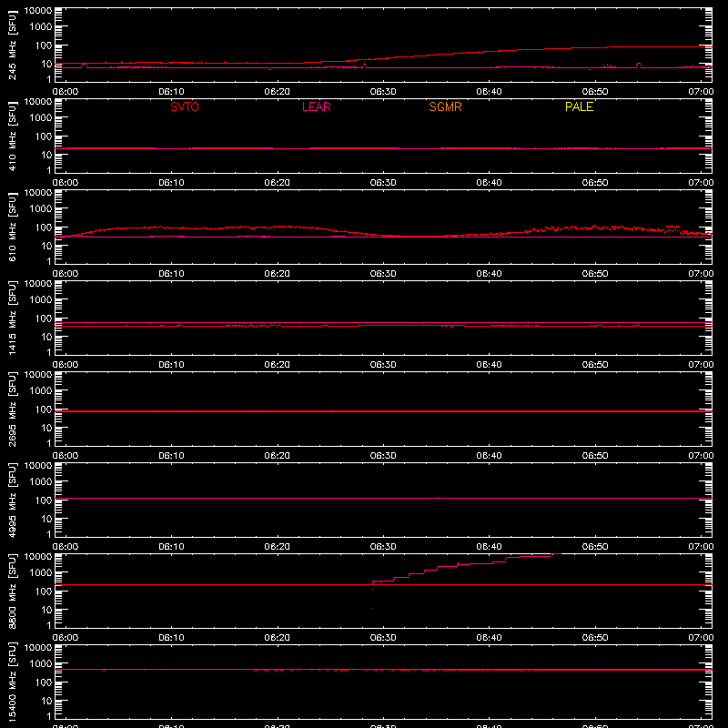Select the 1415 MHz [SFU] axis title
Screen dimensions: 728x728
pyautogui.click(x=13, y=318)
